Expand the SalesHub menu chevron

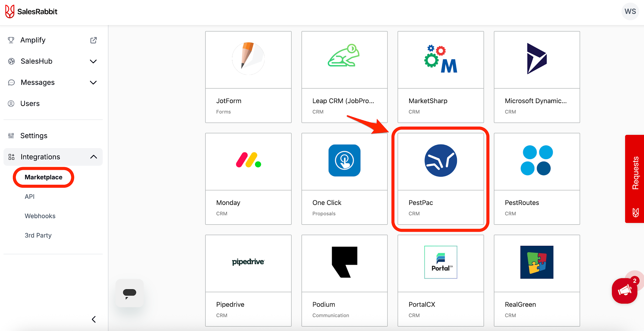93,61
